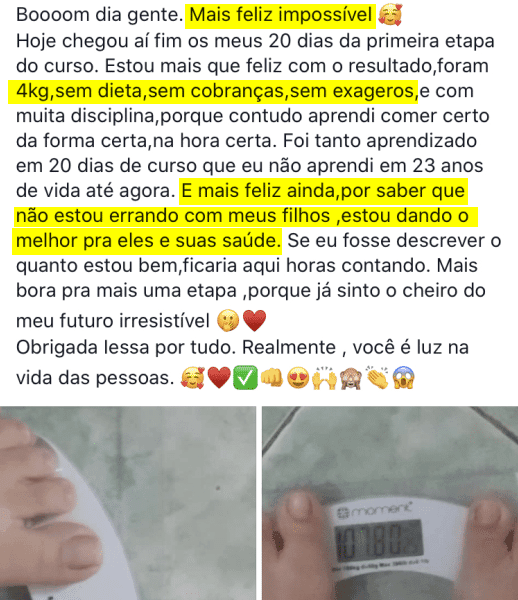Screen dimensions: 518x600
Task: Click the hand-over-mouth emoji after 'irresistível'
Action: (228, 320)
